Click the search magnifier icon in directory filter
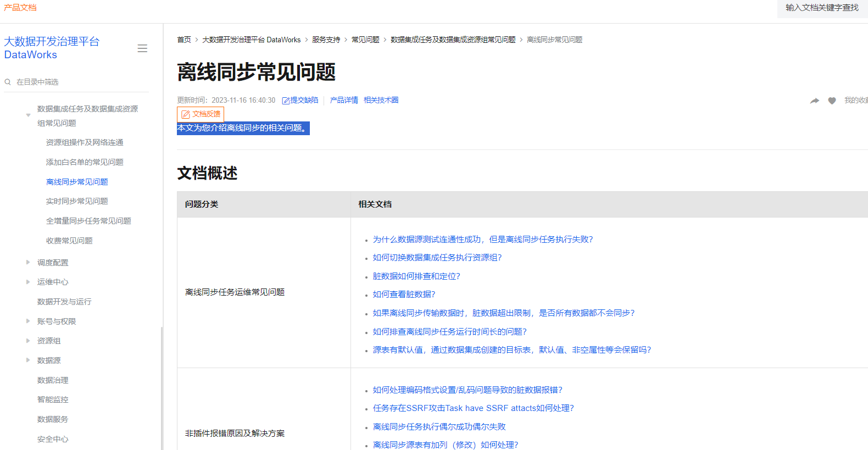This screenshot has width=868, height=450. click(x=8, y=82)
